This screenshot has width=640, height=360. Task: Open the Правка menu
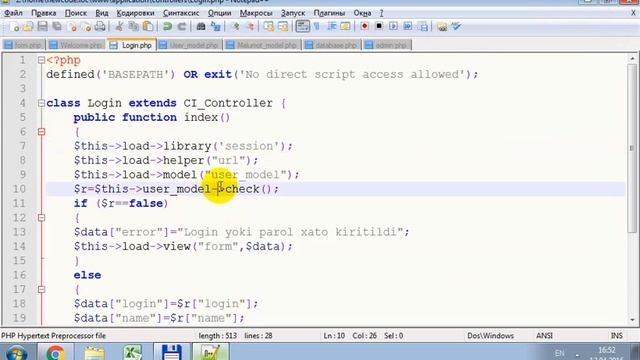point(44,13)
